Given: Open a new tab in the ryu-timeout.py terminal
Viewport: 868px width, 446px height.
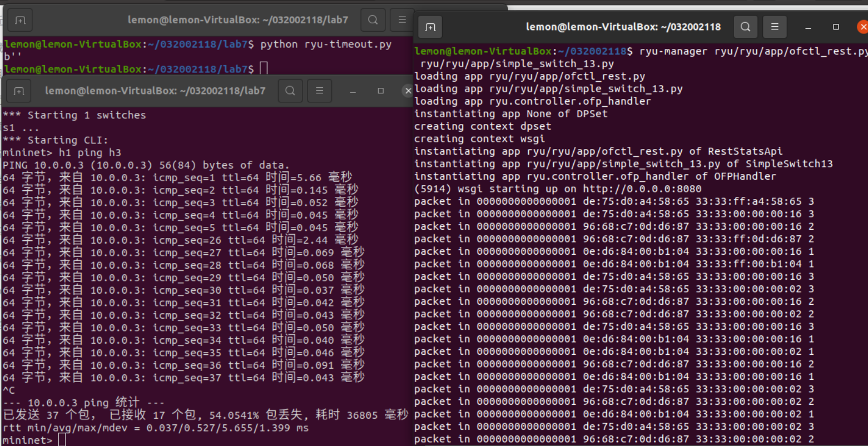Looking at the screenshot, I should point(20,21).
